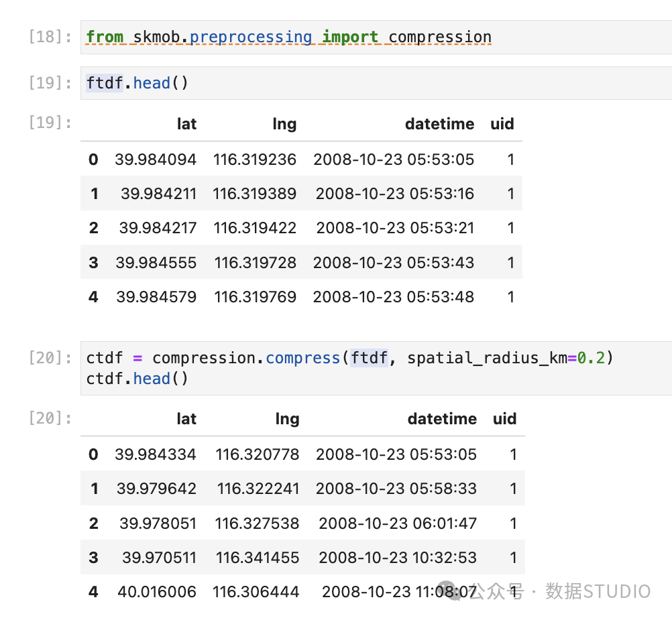
Task: Select the lng value 116.319728
Action: pos(256,263)
